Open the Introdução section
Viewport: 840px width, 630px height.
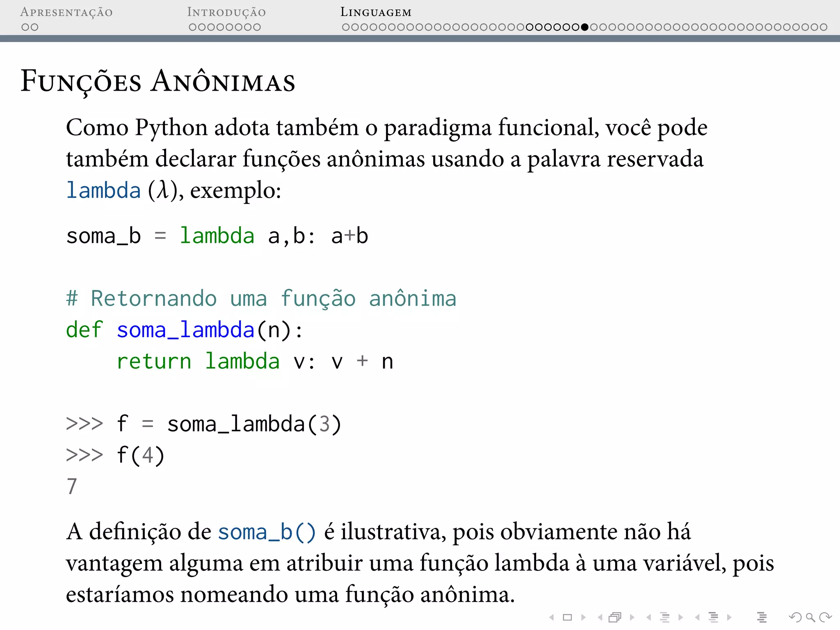[226, 12]
